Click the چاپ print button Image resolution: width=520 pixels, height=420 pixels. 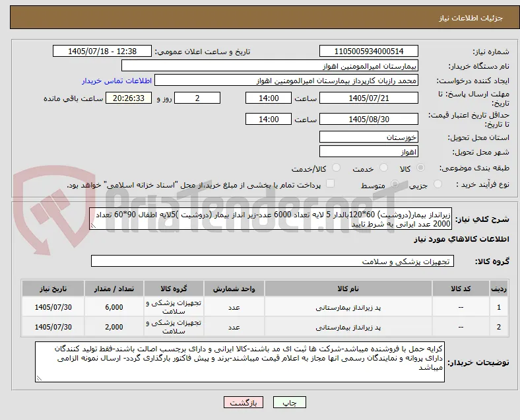pyautogui.click(x=290, y=402)
